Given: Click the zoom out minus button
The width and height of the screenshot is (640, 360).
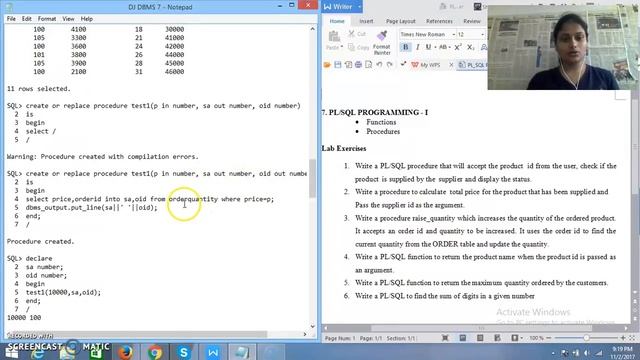Looking at the screenshot, I should 549,338.
